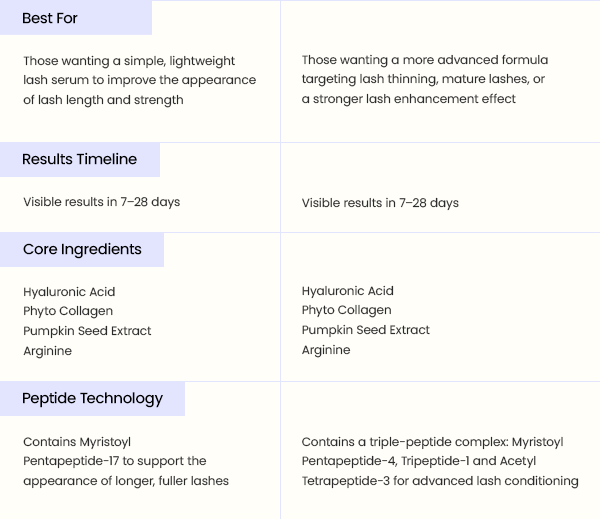Click Hyaluronic Acid in the right column
Viewport: 600px width, 519px height.
coord(347,291)
